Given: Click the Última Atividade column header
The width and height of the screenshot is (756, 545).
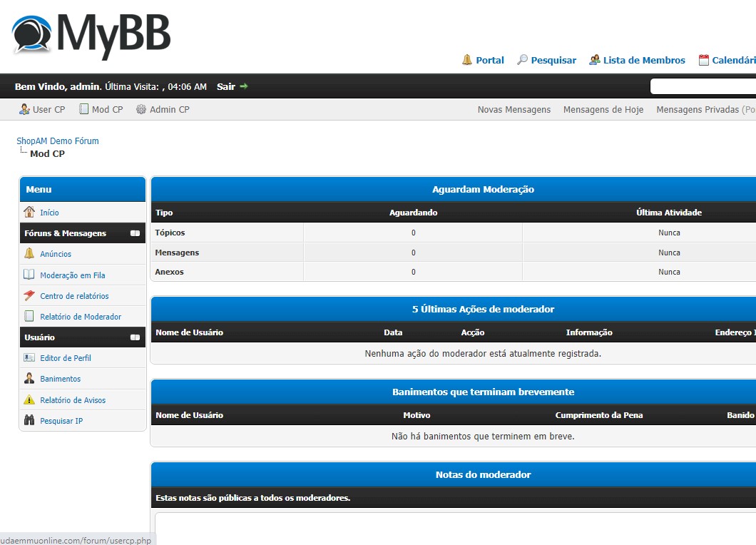Looking at the screenshot, I should (669, 213).
